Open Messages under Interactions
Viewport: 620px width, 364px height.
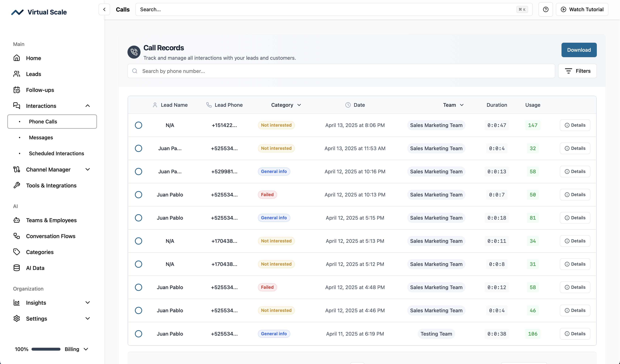(x=41, y=137)
